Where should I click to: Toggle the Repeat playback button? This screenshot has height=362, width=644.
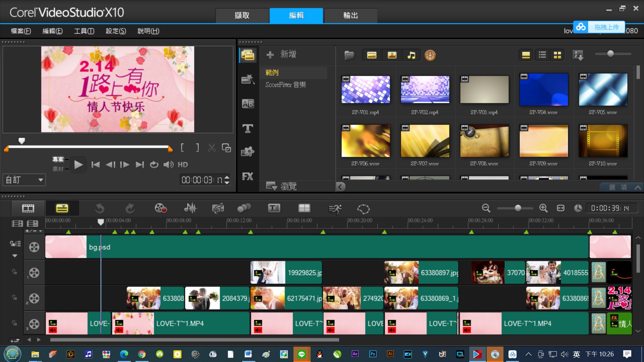tap(154, 165)
